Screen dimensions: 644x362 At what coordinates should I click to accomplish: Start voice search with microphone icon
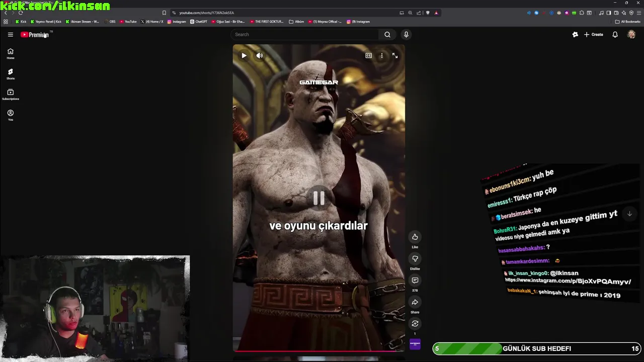[406, 34]
